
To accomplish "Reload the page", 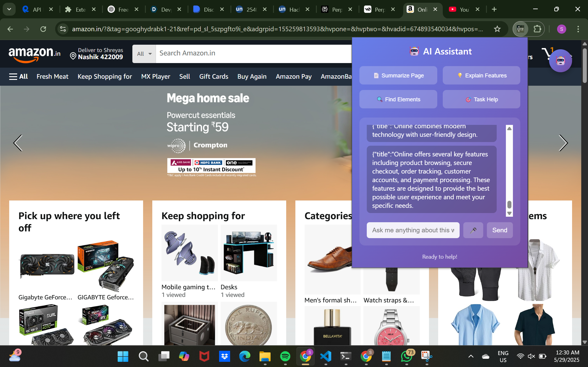I will (x=43, y=29).
